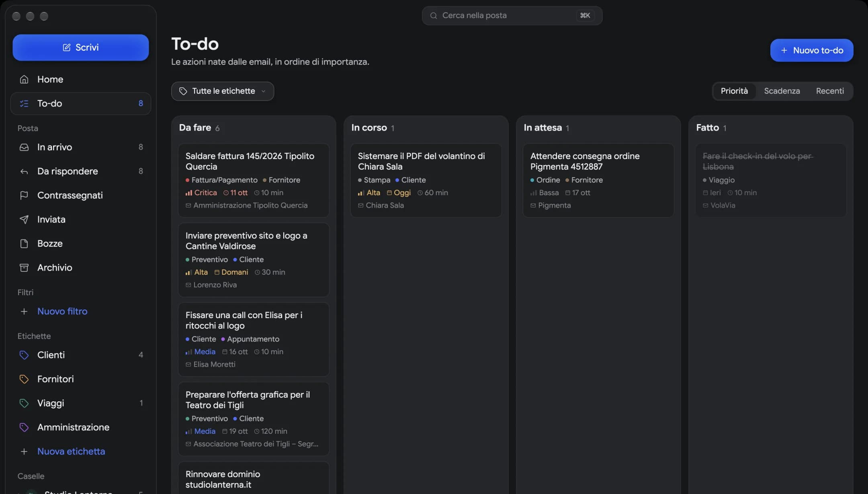
Task: Click the Fatto column header
Action: (707, 128)
